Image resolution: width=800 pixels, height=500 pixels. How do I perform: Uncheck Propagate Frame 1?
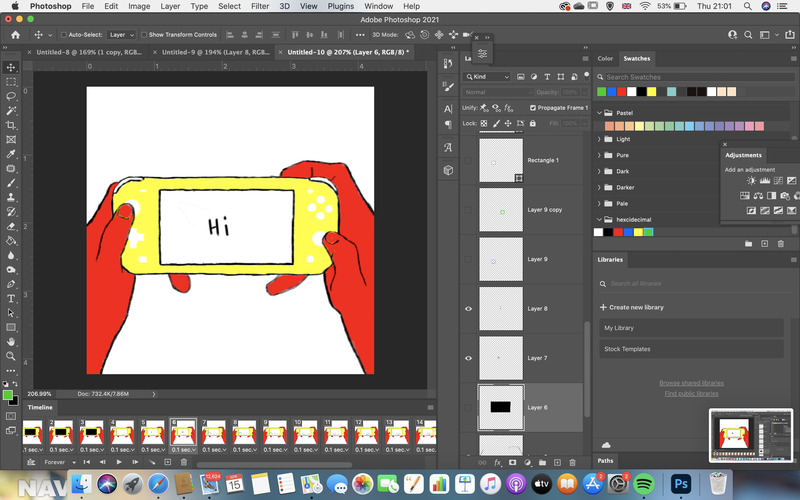[533, 108]
